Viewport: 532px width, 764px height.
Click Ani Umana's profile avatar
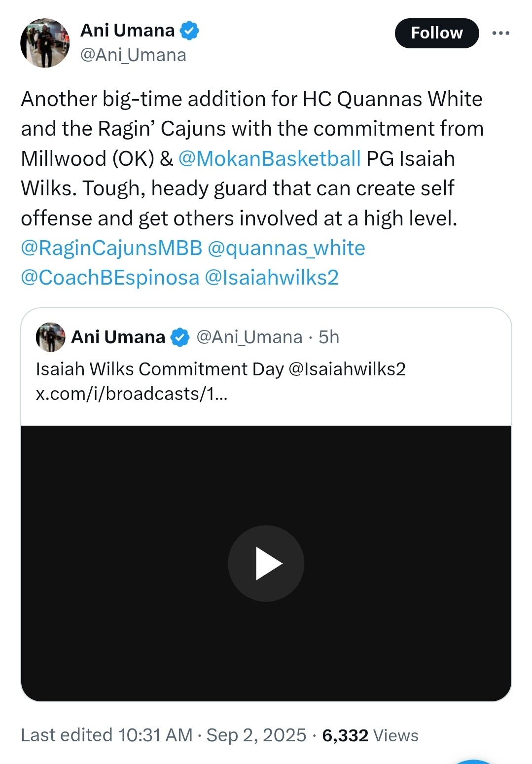[45, 43]
